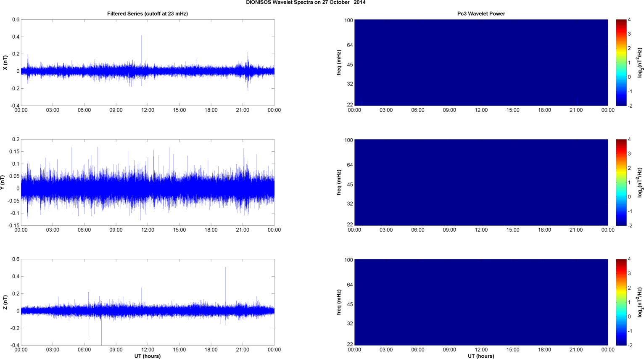Click the "-0.1" tick on the Y series axis

(x=15, y=213)
